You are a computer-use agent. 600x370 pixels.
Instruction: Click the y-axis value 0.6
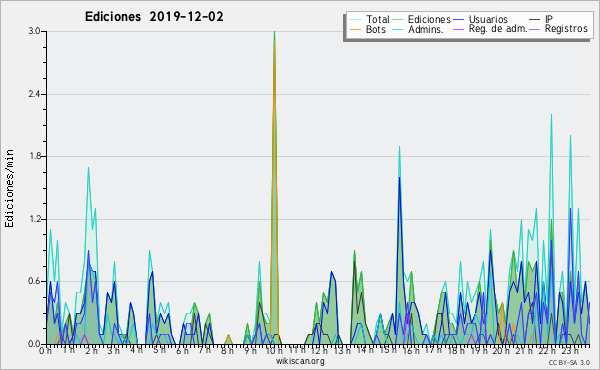pyautogui.click(x=34, y=282)
